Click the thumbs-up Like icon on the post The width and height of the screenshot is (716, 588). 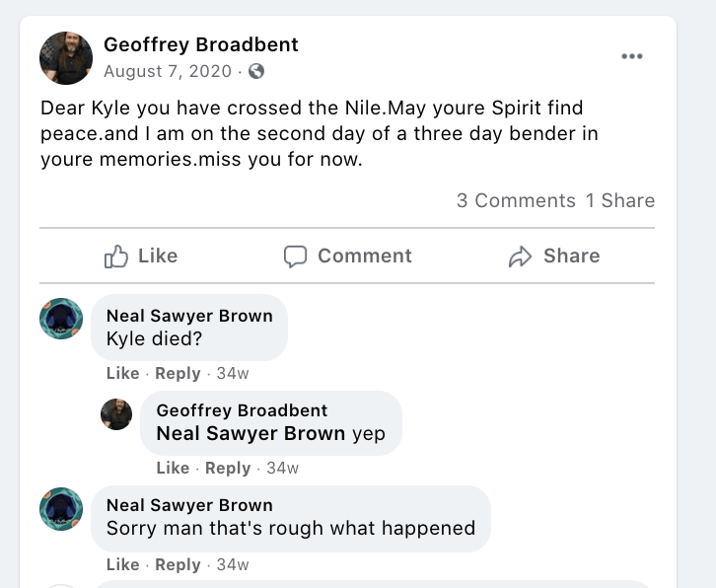[x=116, y=257]
